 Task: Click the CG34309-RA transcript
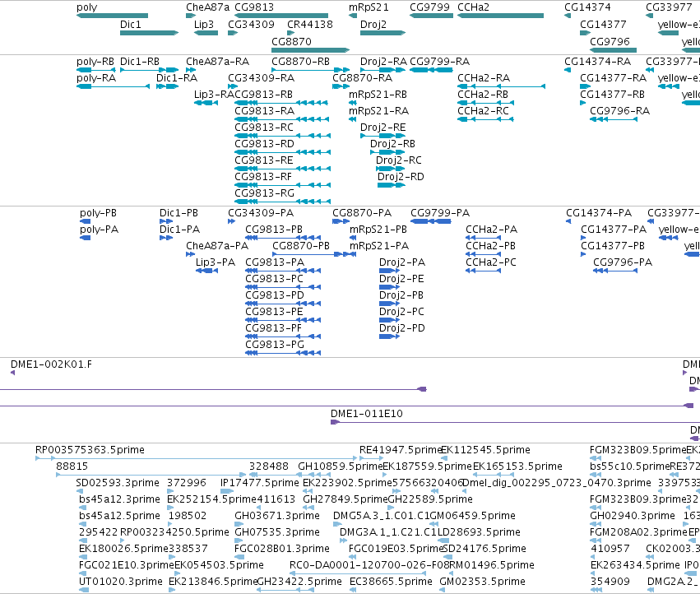click(x=233, y=86)
